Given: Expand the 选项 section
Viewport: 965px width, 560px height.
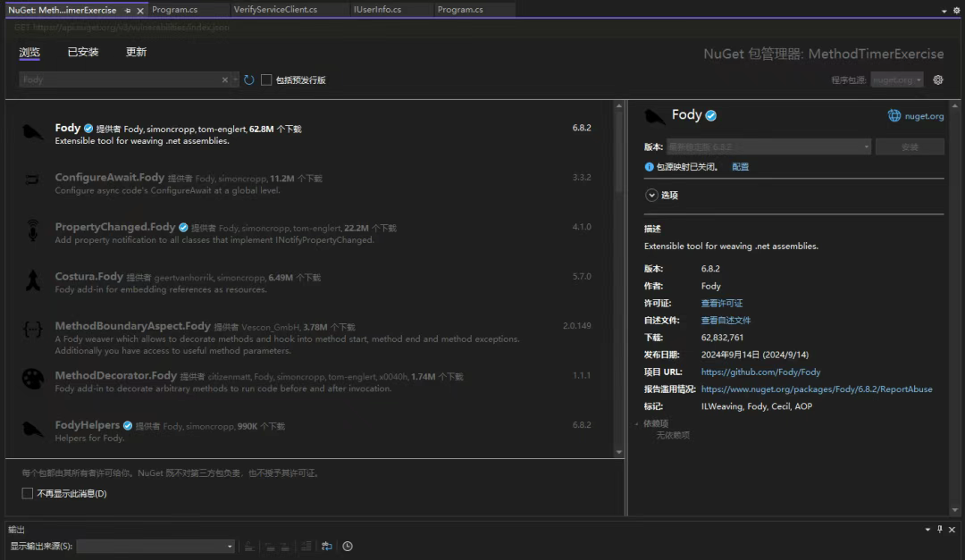Looking at the screenshot, I should (651, 195).
